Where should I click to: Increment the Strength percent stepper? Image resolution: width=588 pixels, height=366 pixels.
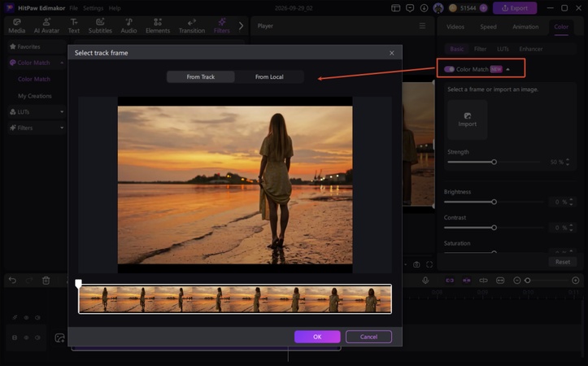(568, 159)
